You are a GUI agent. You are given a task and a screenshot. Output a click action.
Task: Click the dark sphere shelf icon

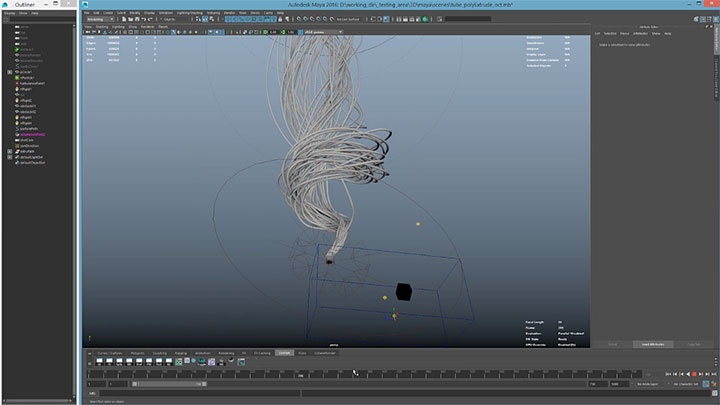[x=231, y=360]
